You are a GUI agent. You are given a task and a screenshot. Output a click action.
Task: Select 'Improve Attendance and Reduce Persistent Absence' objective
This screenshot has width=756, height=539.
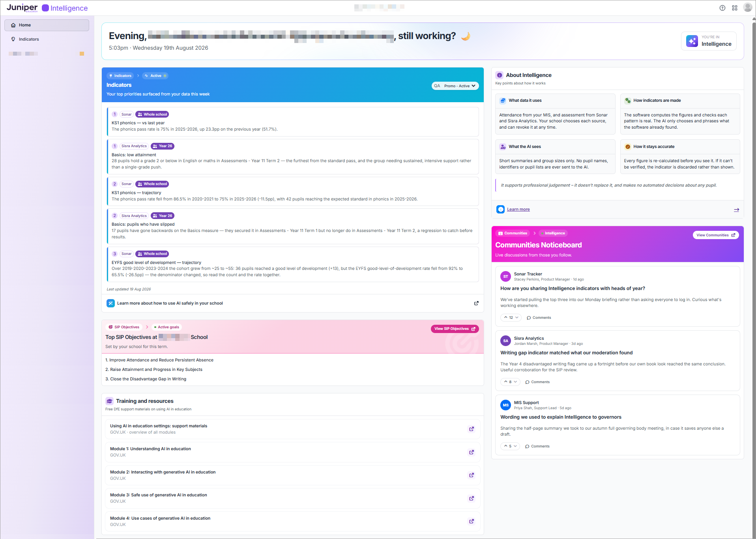click(x=159, y=360)
